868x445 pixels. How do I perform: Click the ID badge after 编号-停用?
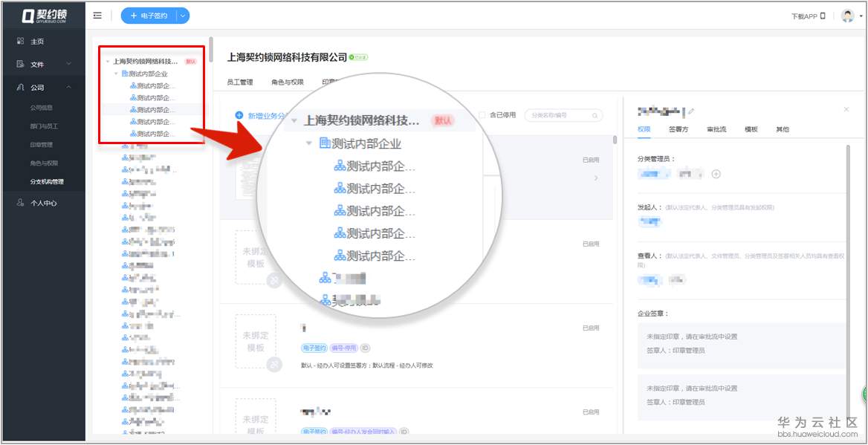coord(366,348)
